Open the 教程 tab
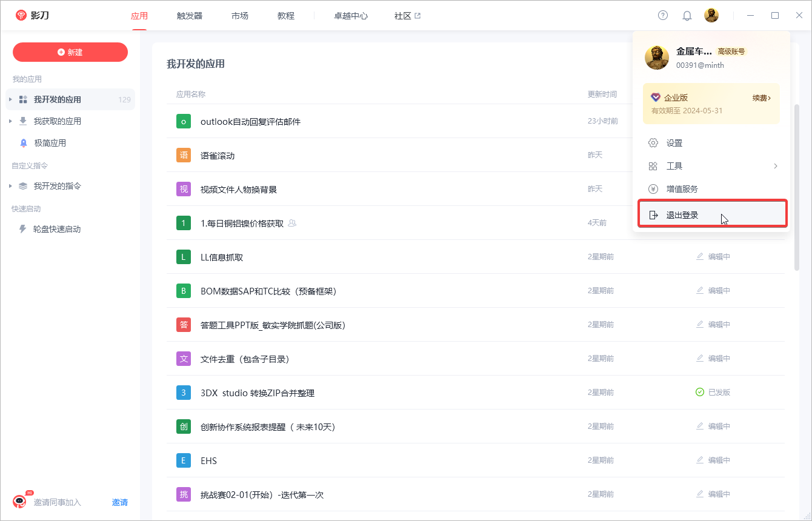This screenshot has height=521, width=812. point(286,16)
